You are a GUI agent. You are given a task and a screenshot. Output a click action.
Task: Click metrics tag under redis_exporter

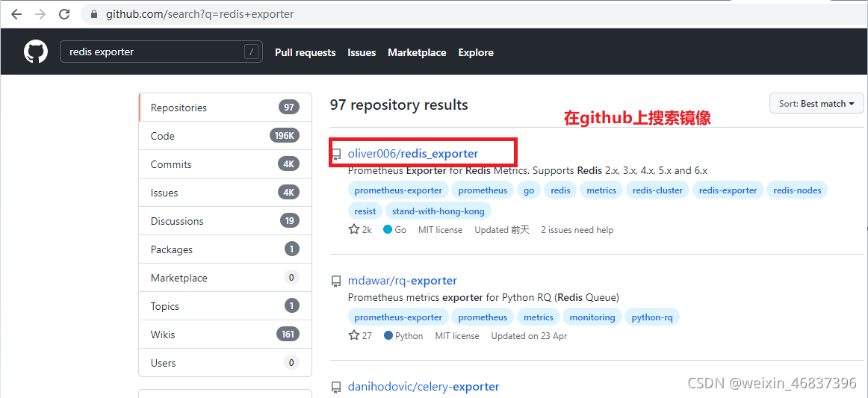(601, 190)
